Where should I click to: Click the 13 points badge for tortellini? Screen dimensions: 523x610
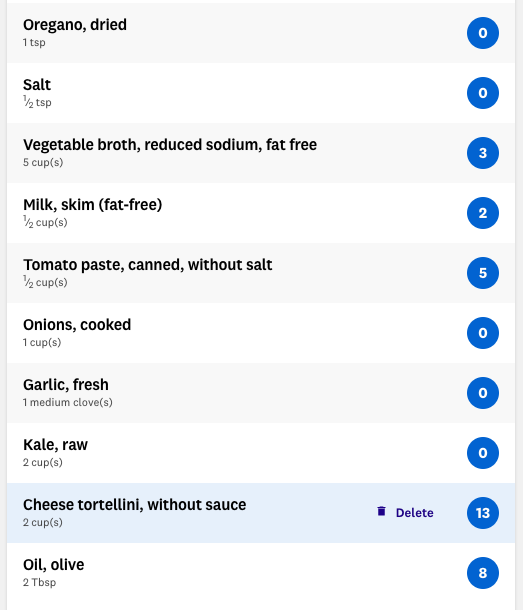tap(483, 513)
